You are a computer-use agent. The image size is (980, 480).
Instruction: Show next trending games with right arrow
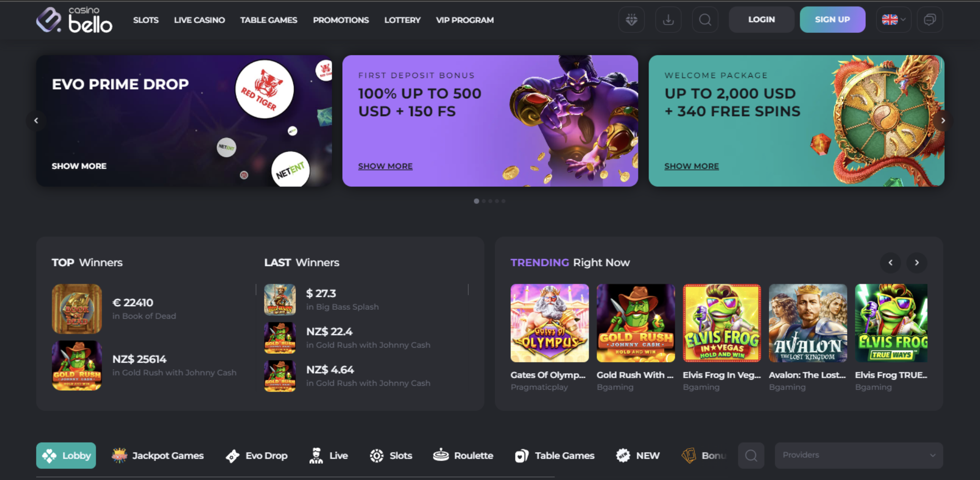(917, 263)
